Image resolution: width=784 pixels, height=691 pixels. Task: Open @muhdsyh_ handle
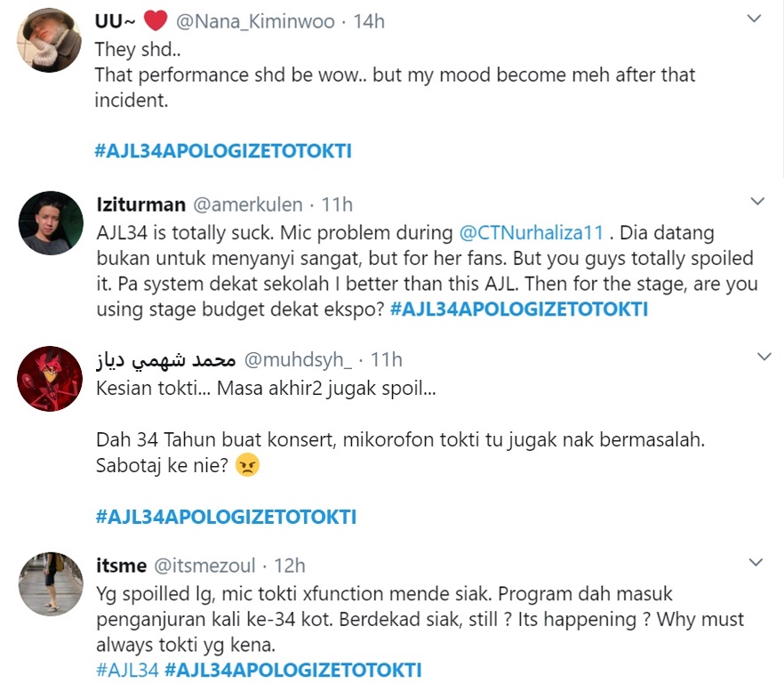[298, 360]
